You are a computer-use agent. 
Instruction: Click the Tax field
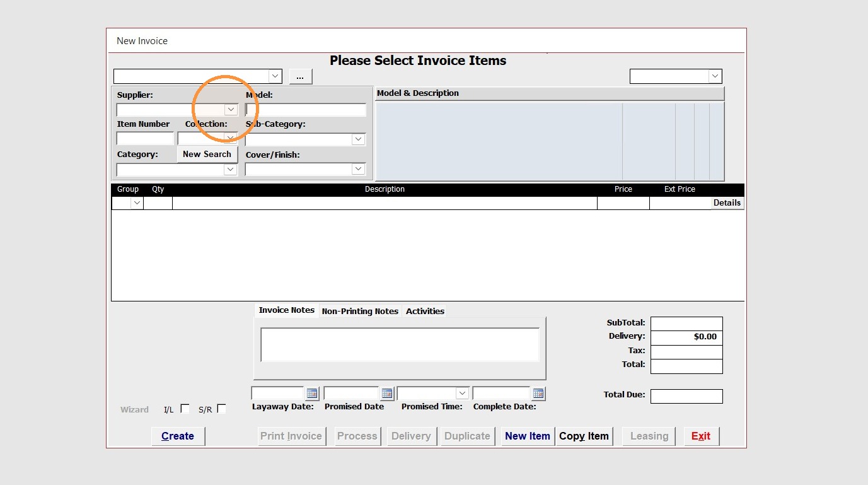click(686, 351)
